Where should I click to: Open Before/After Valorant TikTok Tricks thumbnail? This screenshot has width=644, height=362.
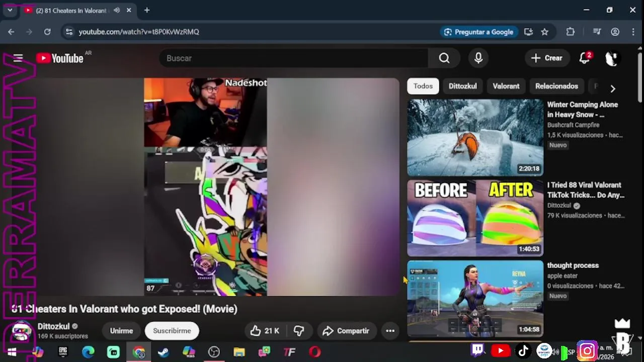pyautogui.click(x=475, y=218)
